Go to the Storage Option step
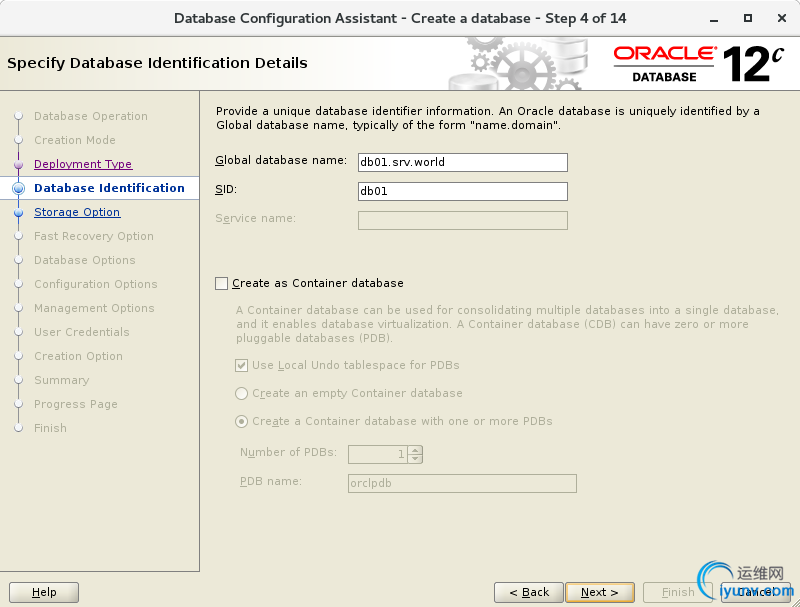 tap(77, 212)
